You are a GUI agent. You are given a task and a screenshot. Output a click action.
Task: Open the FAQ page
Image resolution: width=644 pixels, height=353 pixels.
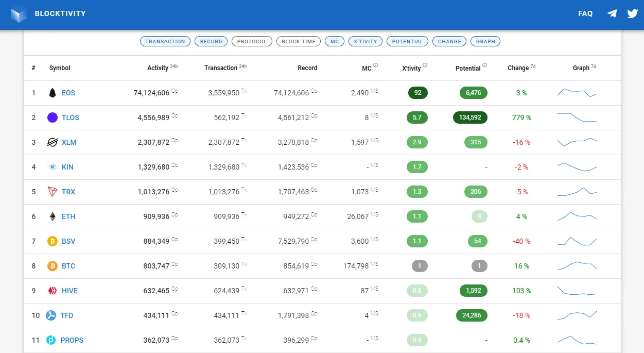tap(585, 13)
